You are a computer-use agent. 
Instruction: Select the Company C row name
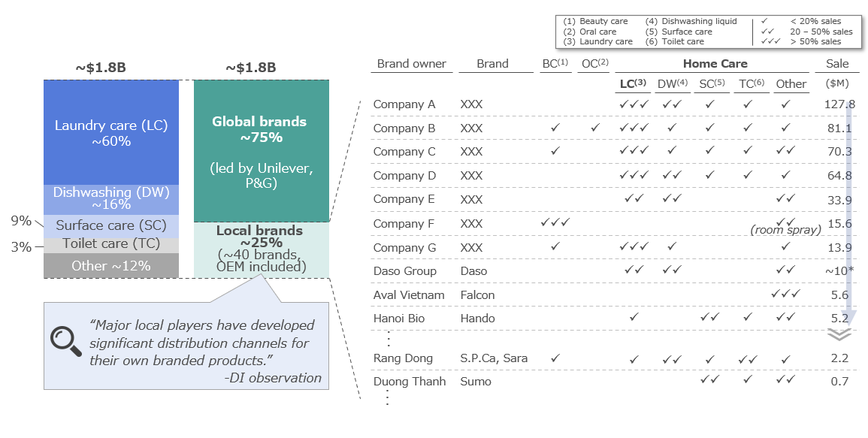pos(404,152)
